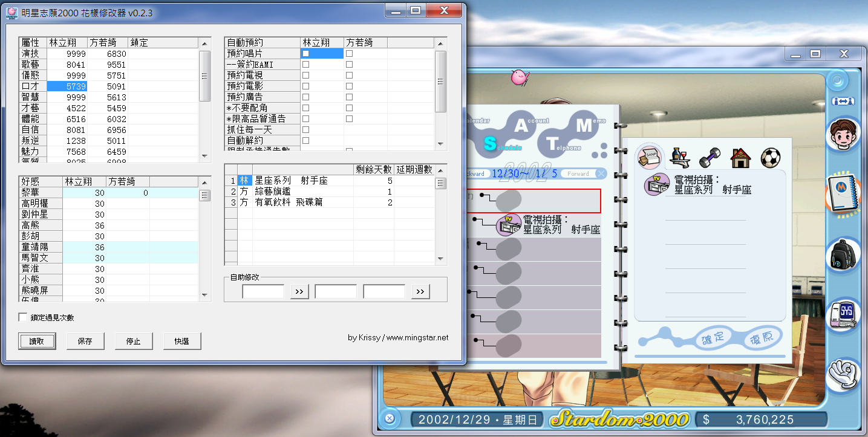Select 董靖陽 favor value 36
The width and height of the screenshot is (868, 437).
85,247
